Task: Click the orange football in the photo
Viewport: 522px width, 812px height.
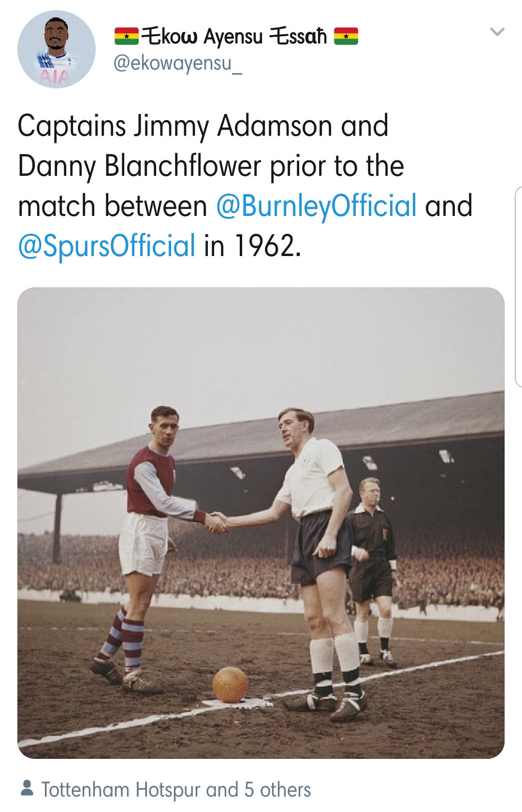Action: [x=231, y=685]
